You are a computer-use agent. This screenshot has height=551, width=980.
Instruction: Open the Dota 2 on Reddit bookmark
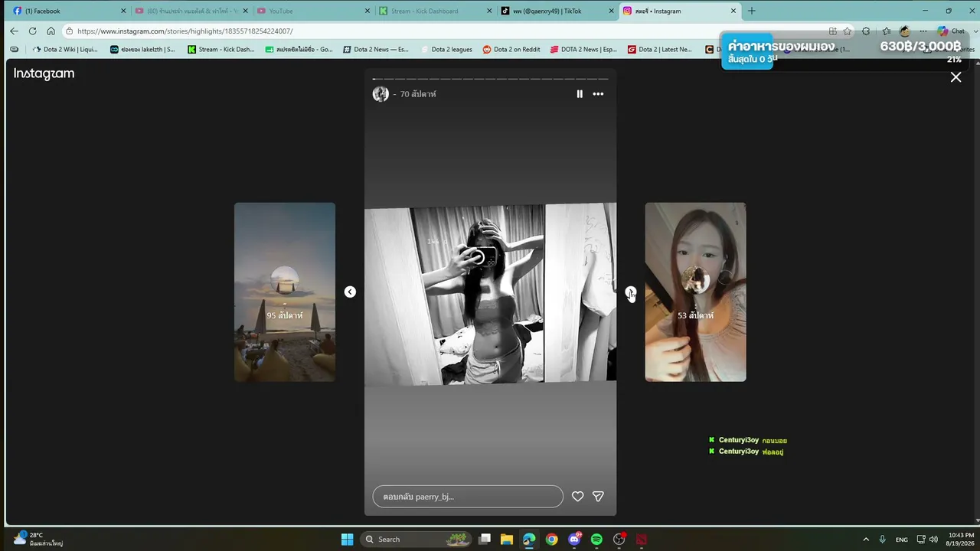pos(511,50)
